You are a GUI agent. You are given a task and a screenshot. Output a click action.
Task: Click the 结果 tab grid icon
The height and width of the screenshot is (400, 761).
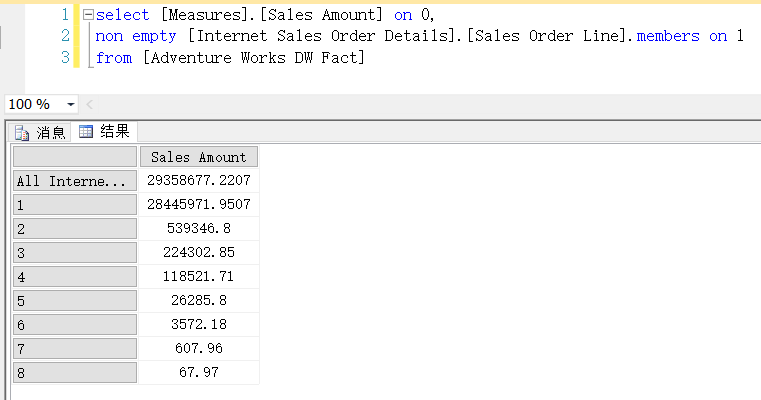pyautogui.click(x=86, y=132)
